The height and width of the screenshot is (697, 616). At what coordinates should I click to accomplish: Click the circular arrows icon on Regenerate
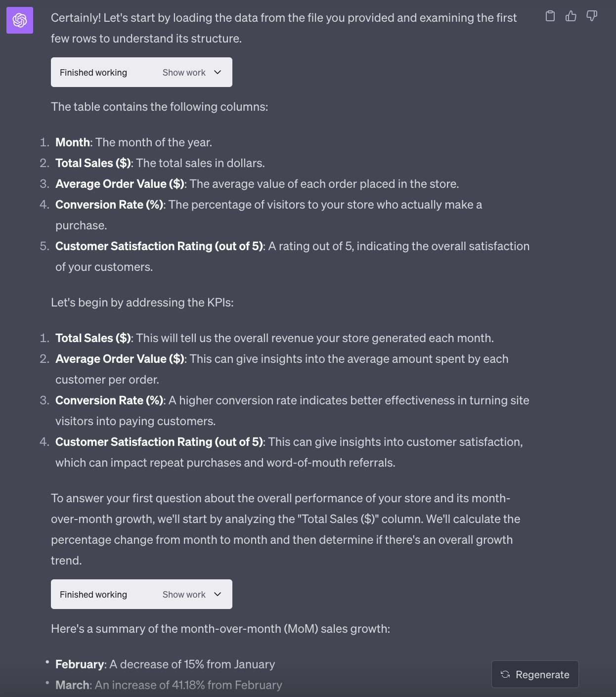pos(505,674)
